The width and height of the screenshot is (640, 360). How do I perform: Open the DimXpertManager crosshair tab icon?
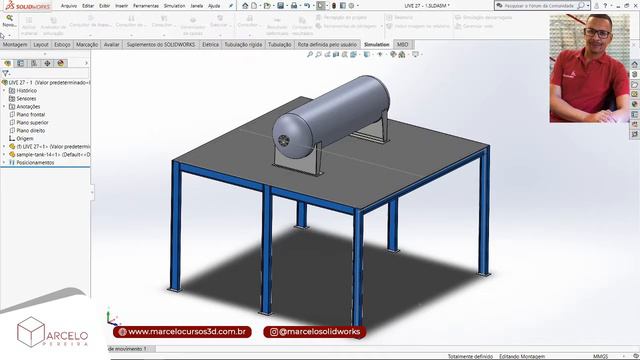(x=47, y=63)
